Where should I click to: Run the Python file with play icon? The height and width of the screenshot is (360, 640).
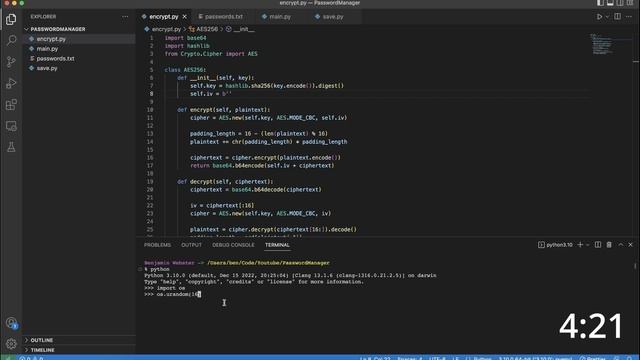(599, 17)
